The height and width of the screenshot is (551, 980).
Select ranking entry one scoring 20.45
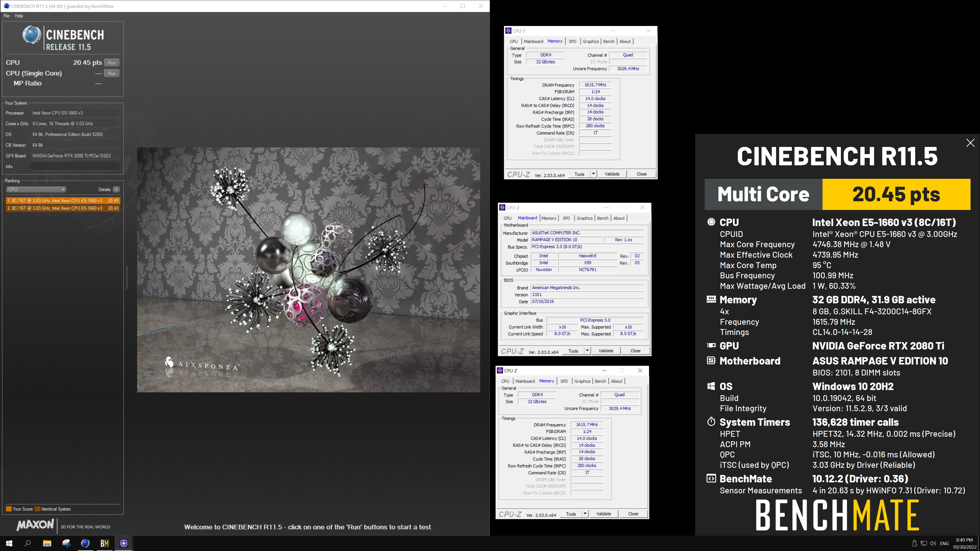coord(63,201)
